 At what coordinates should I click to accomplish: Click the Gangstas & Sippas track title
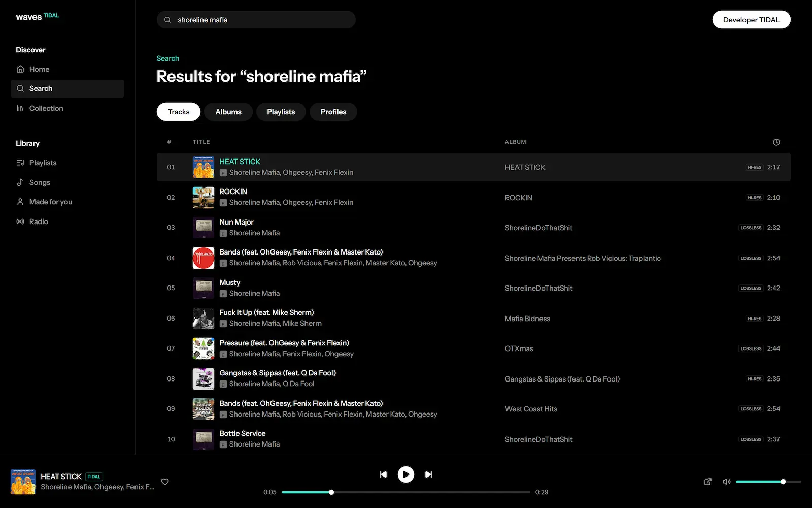pyautogui.click(x=278, y=373)
